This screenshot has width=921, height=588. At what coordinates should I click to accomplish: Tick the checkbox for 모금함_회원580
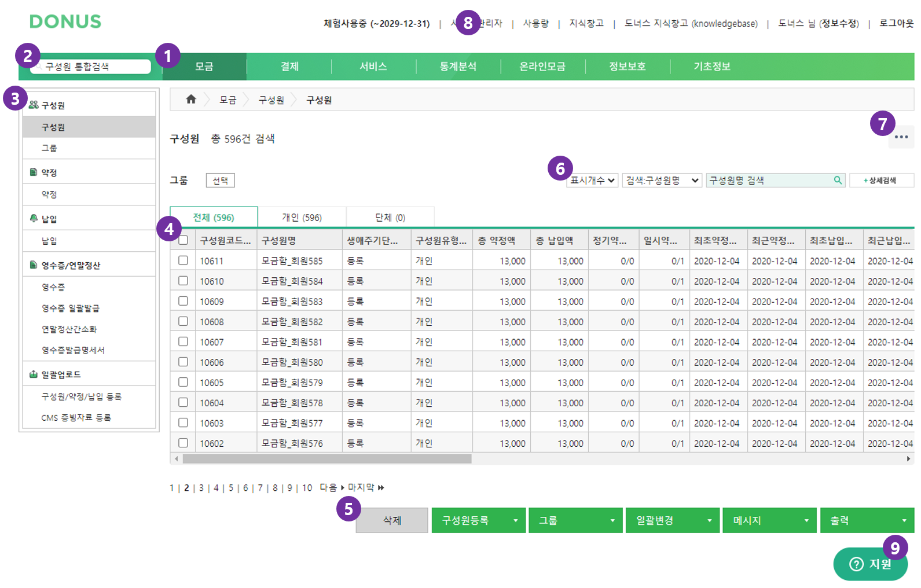pos(184,362)
